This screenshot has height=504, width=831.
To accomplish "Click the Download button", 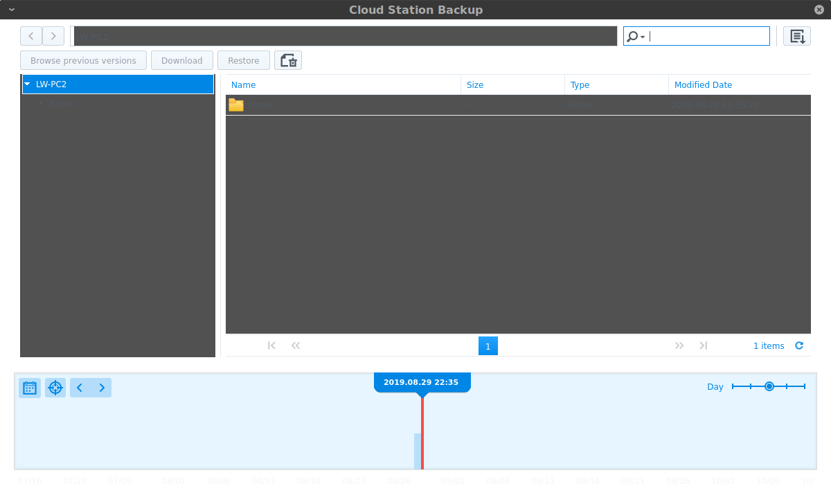I will click(182, 61).
